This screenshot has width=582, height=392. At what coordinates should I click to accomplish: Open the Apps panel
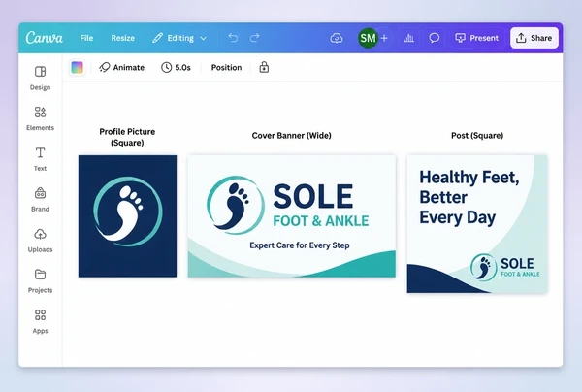40,321
